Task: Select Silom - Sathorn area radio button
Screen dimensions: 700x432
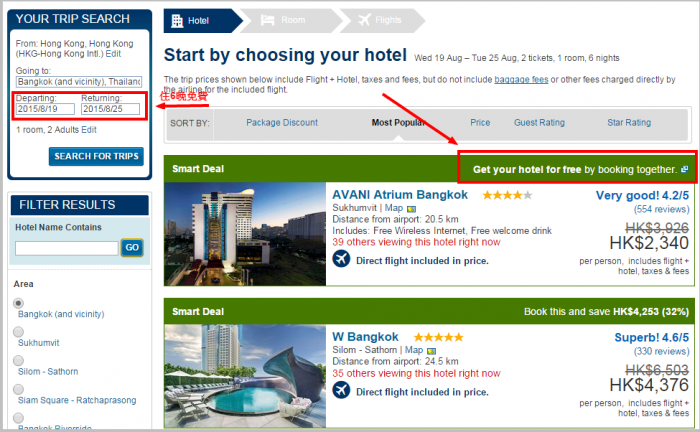Action: (18, 360)
